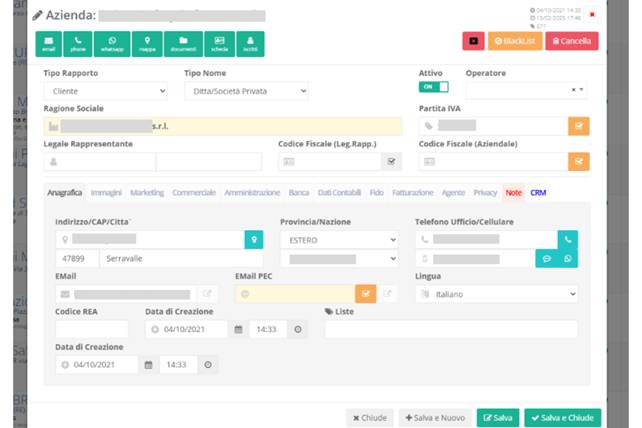Open the Lingua dropdown showing Italiano

coord(496,294)
